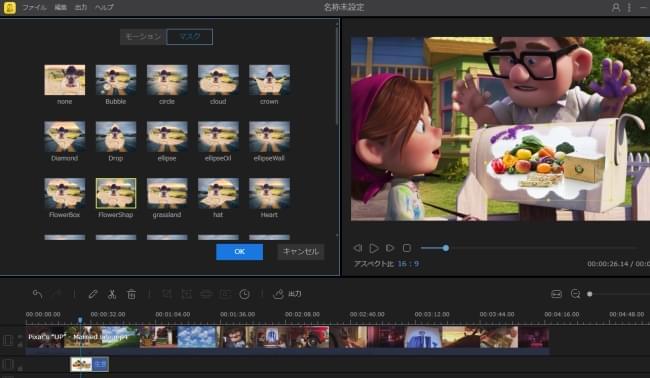Stop the preview playback
Viewport: 650px width, 378px height.
[407, 248]
